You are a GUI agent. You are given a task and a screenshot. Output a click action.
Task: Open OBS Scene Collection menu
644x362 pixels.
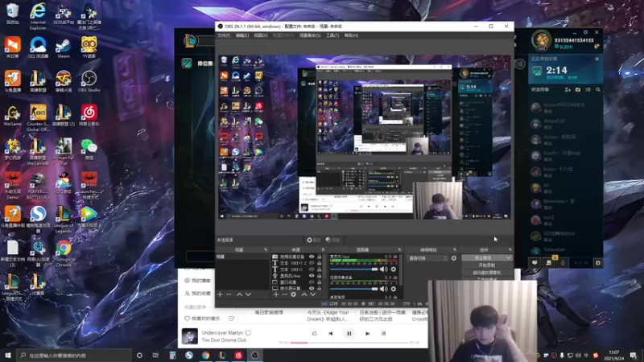[310, 35]
